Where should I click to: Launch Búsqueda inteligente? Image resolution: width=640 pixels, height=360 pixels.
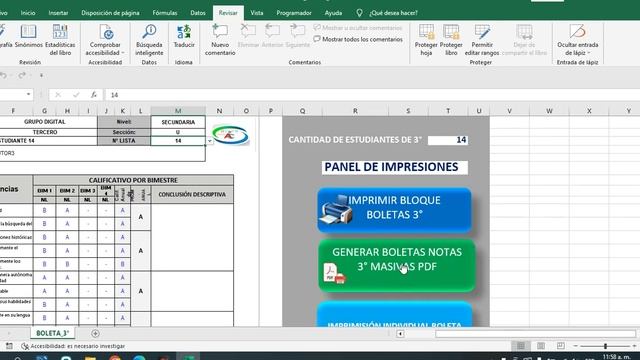click(x=149, y=40)
